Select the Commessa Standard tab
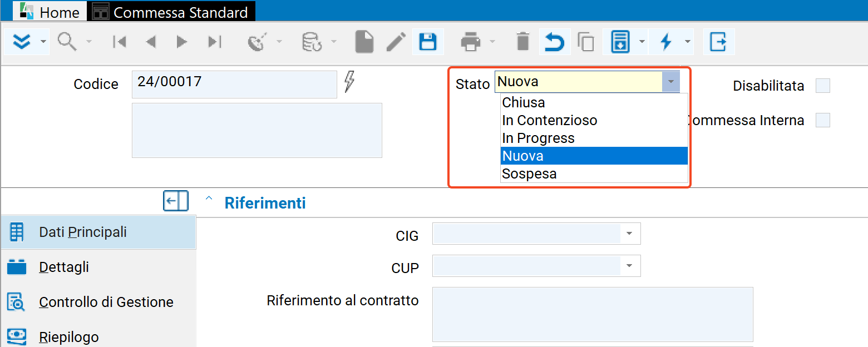868x347 pixels. point(171,12)
